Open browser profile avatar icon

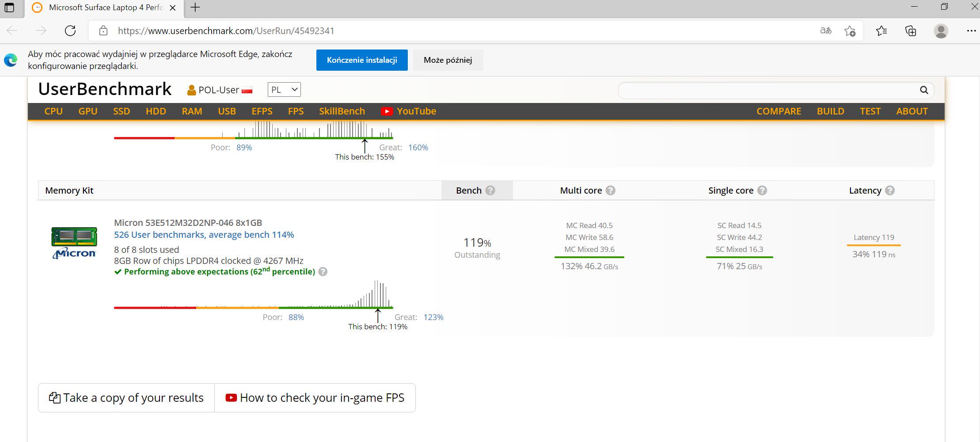pos(941,31)
